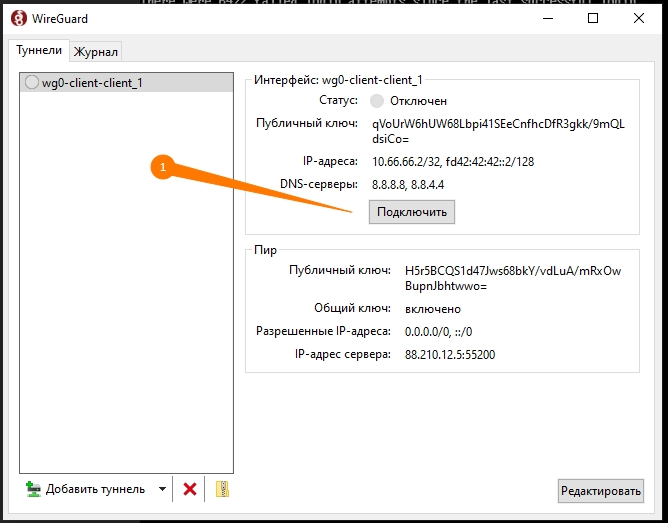Click the grey status indicator beside Отключен
The image size is (668, 523).
tap(377, 101)
